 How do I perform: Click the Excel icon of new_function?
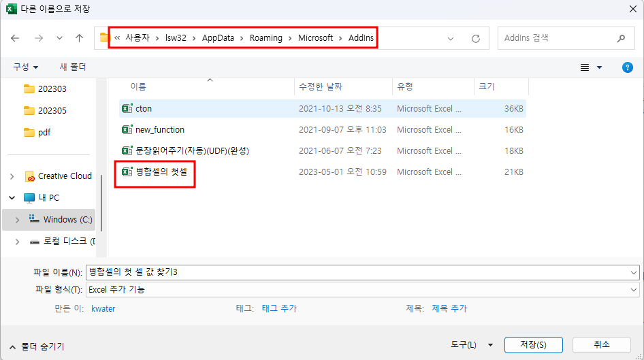[x=127, y=129]
